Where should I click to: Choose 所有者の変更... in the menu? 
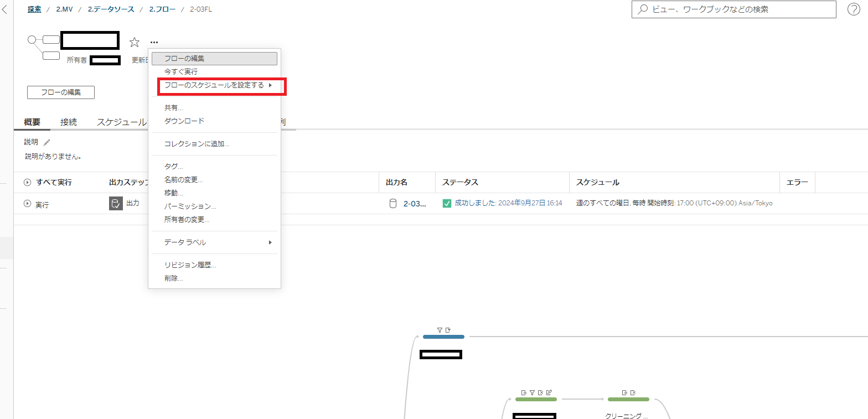pyautogui.click(x=214, y=219)
